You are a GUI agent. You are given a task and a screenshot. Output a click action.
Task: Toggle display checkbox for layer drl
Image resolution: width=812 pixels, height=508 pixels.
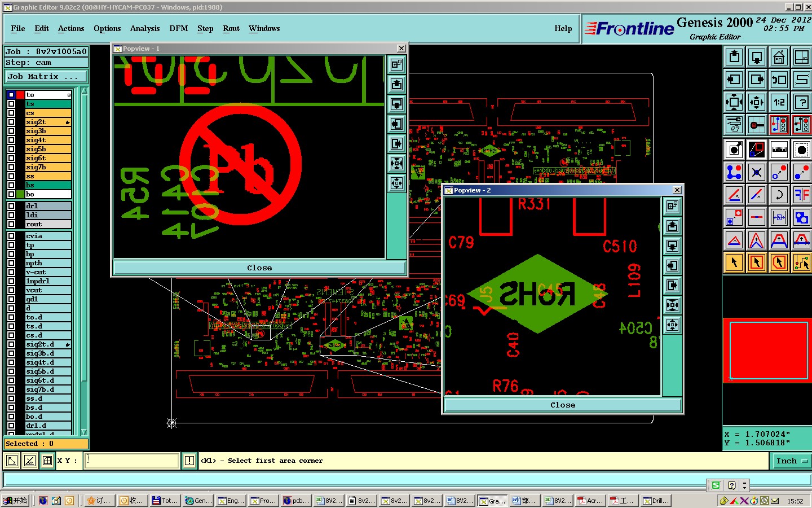click(11, 206)
